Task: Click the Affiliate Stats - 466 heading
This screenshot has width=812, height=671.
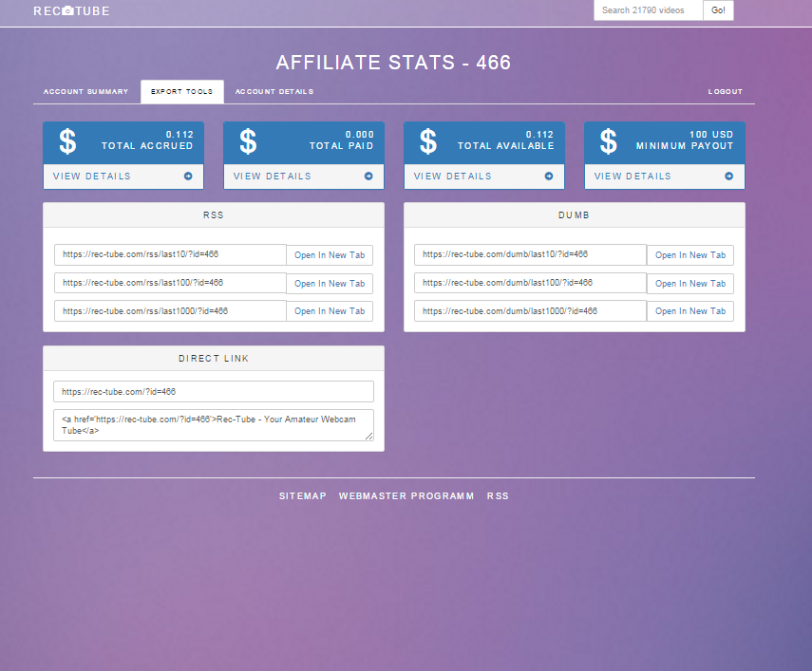Action: (393, 63)
